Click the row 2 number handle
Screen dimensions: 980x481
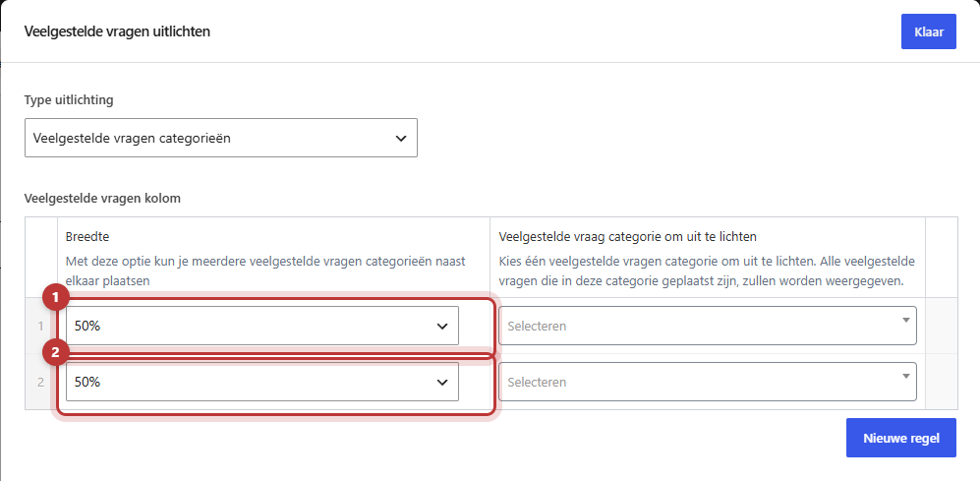tap(41, 382)
